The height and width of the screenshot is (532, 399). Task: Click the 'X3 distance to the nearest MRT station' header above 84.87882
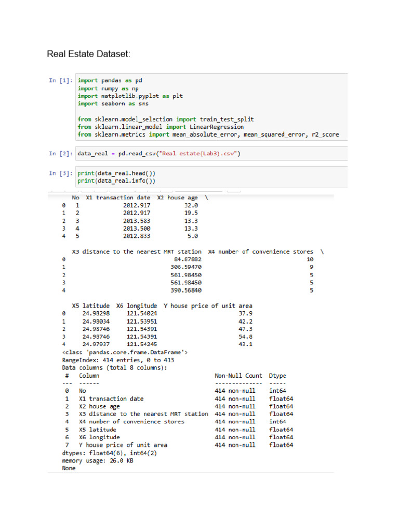[137, 252]
